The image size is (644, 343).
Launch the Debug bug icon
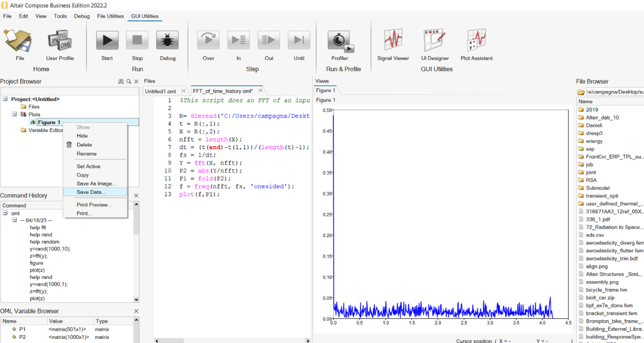pyautogui.click(x=167, y=40)
